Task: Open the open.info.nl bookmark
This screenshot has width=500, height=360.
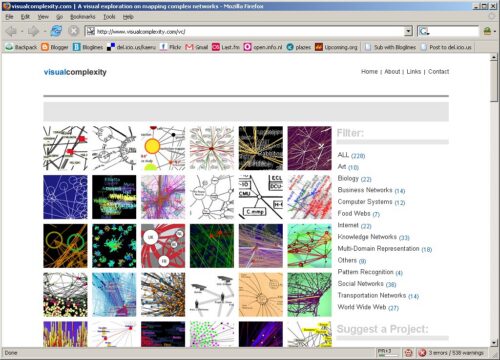Action: pos(263,47)
